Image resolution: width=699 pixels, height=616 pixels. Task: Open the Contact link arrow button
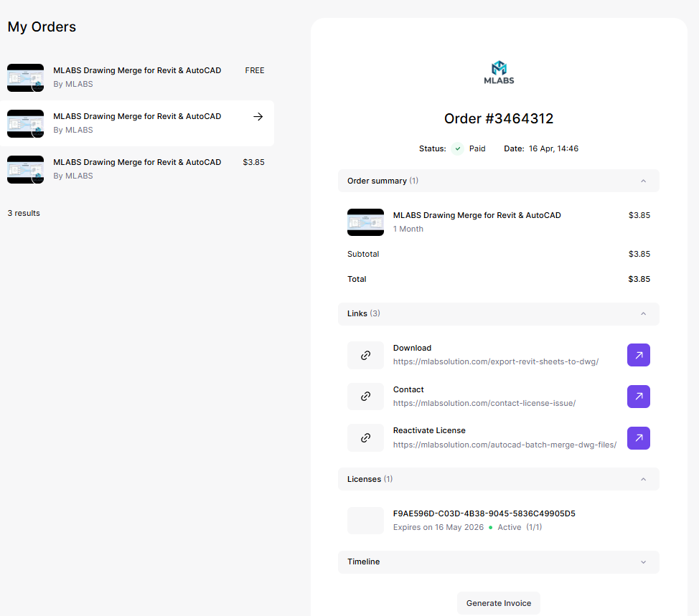point(639,397)
